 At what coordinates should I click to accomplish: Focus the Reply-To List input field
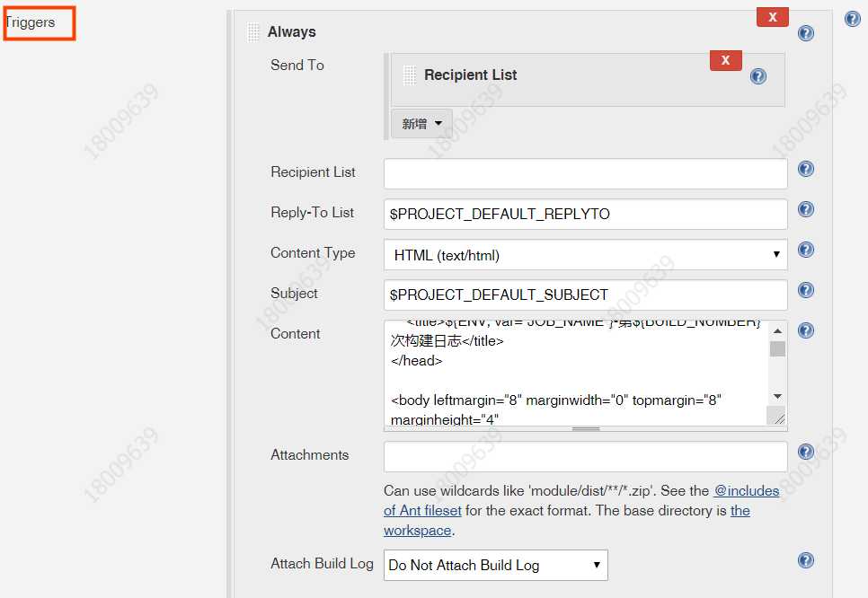[585, 214]
